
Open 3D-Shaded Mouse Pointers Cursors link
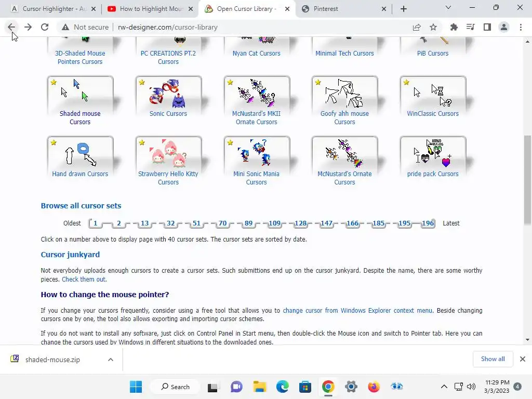coord(80,57)
